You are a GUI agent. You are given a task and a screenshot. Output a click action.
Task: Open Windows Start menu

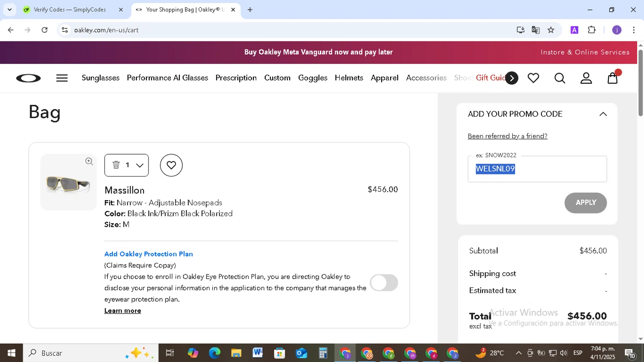pyautogui.click(x=12, y=353)
